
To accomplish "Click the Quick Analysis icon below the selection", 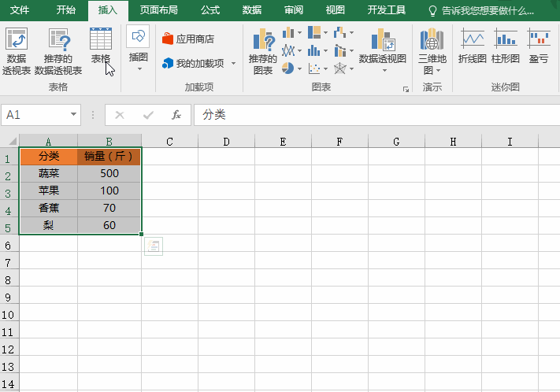I will [153, 246].
